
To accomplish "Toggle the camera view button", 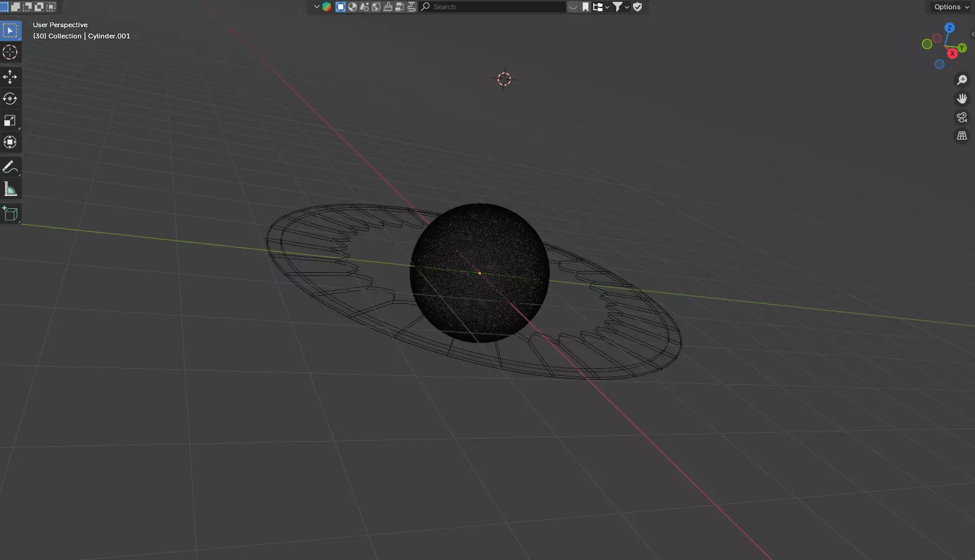I will click(962, 117).
